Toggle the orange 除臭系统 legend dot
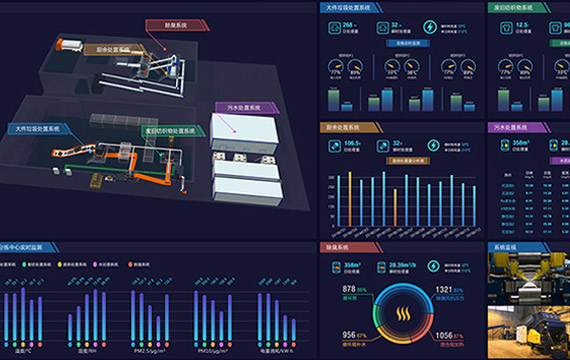 coord(130,264)
